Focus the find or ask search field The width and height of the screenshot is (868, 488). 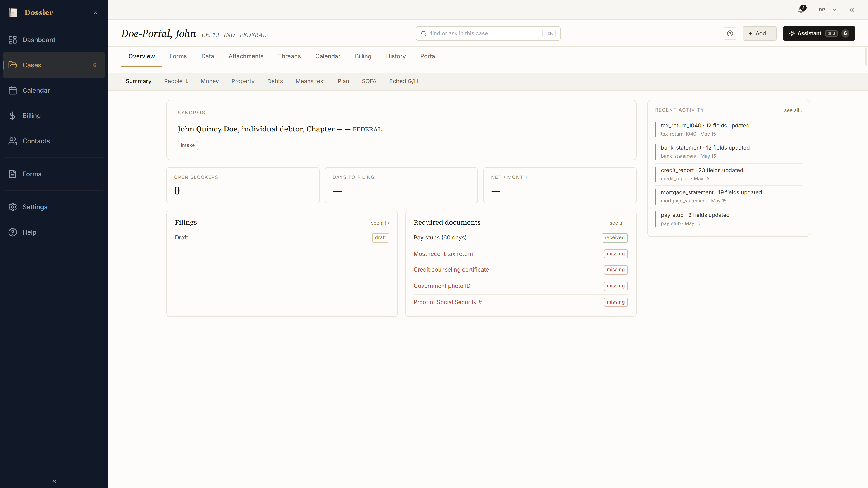pos(488,33)
